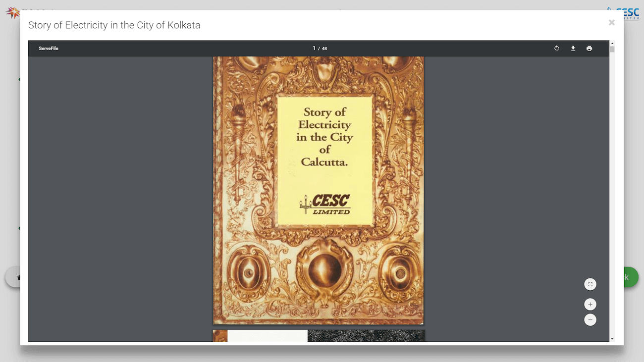The height and width of the screenshot is (362, 644).
Task: Rotate the PDF document clockwise
Action: click(x=557, y=49)
